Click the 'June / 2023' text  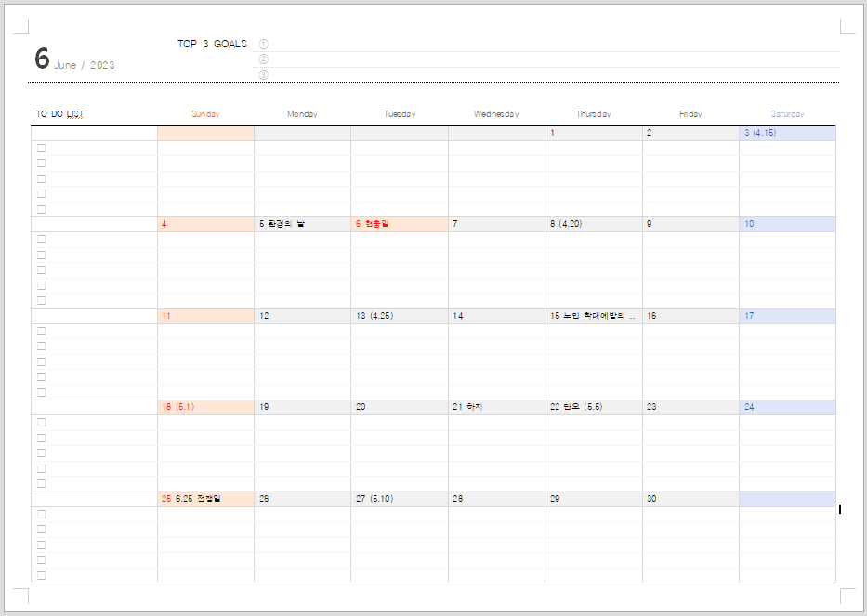84,65
